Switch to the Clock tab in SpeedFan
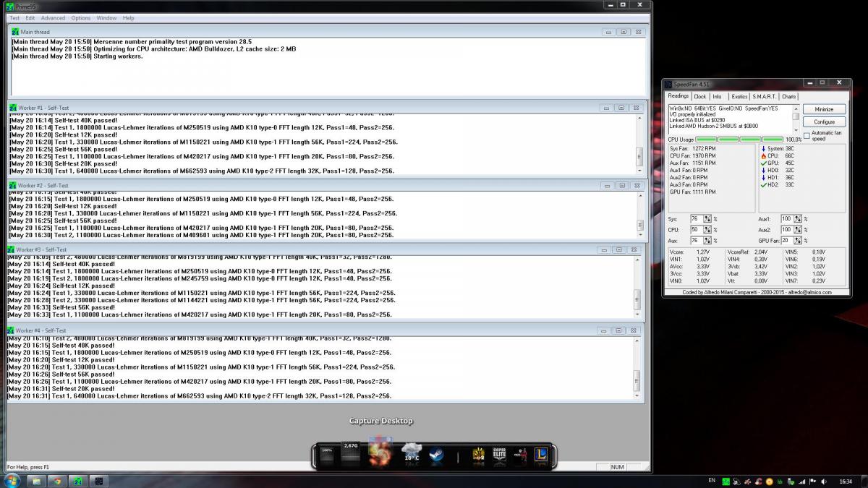This screenshot has width=868, height=488. point(700,96)
